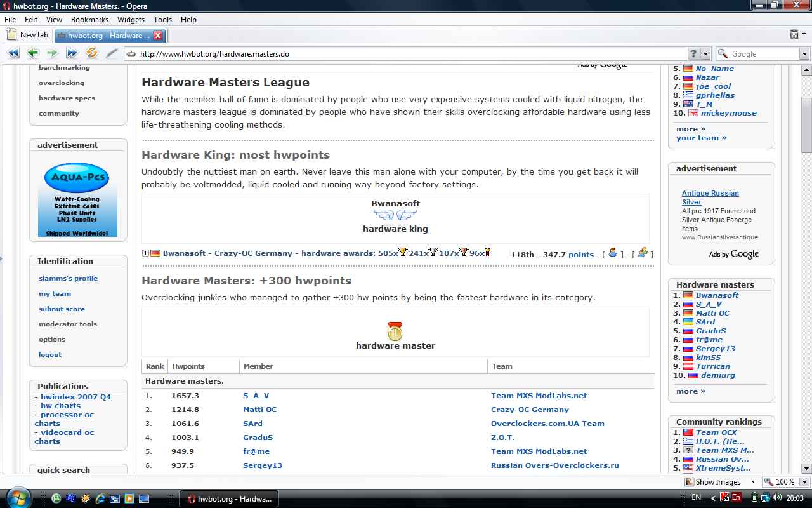Click the question mark icon in the address bar
Viewport: 812px width, 508px height.
[693, 54]
